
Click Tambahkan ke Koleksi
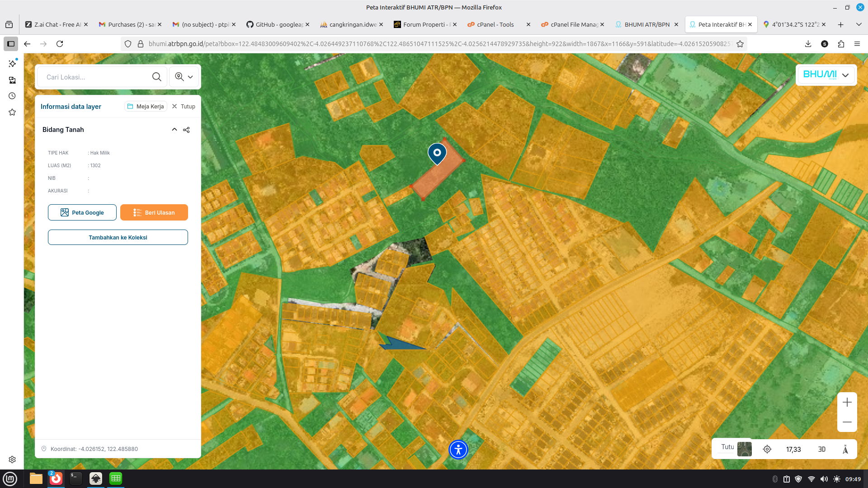[118, 237]
